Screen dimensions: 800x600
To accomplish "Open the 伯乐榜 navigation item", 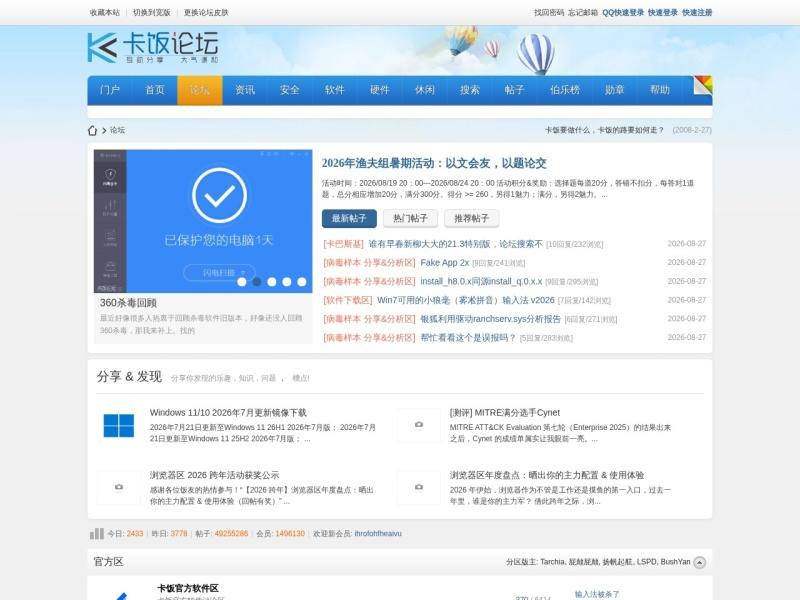I will pos(565,90).
